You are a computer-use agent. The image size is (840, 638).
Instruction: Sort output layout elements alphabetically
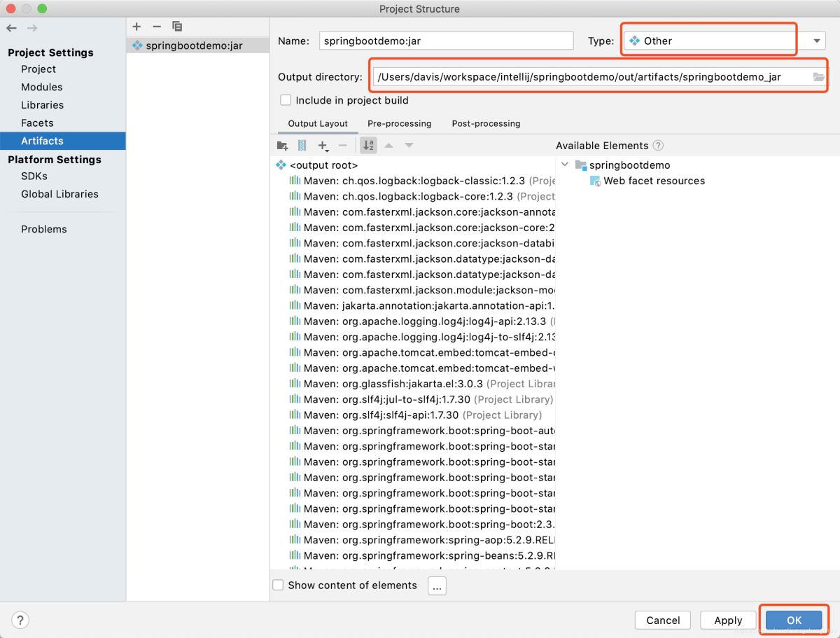click(x=368, y=145)
